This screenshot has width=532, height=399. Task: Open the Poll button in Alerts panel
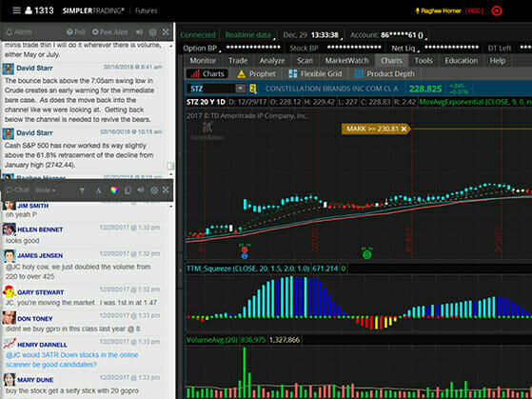(x=76, y=32)
